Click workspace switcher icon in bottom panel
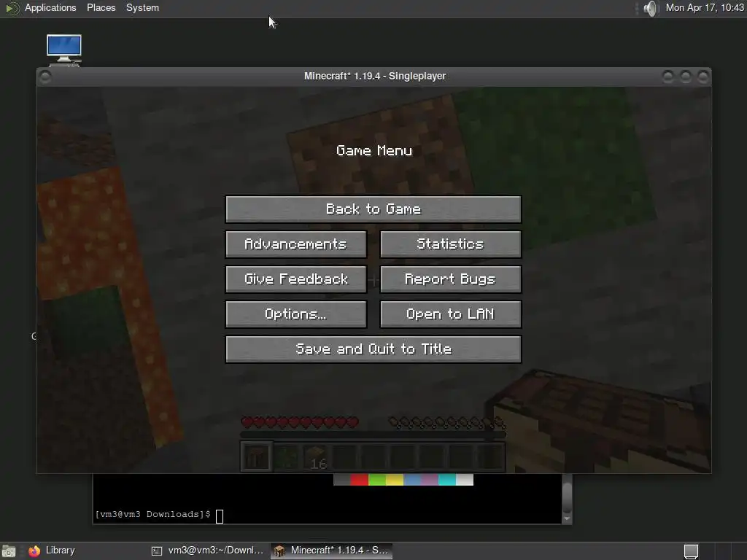 click(692, 551)
